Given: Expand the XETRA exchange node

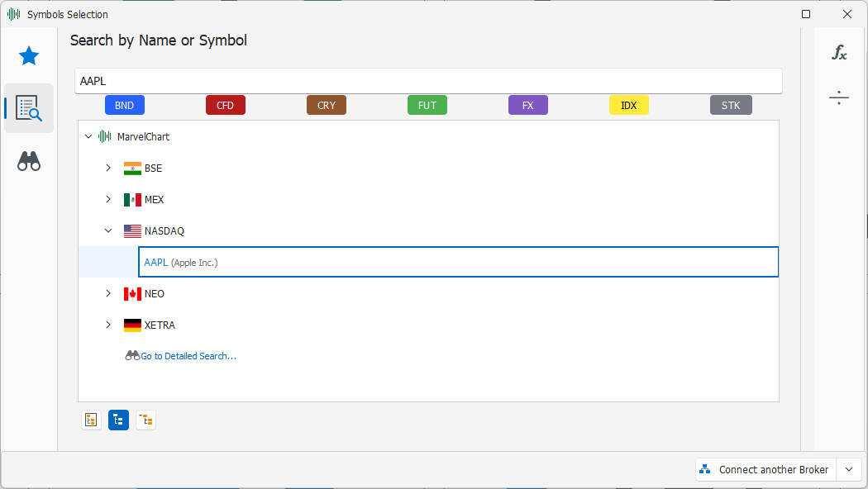Looking at the screenshot, I should coord(108,325).
